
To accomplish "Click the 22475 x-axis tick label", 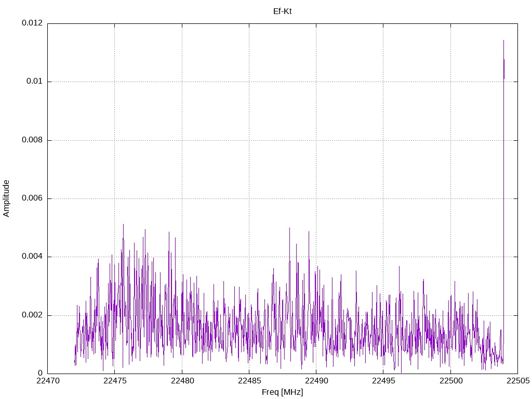I will [x=115, y=381].
